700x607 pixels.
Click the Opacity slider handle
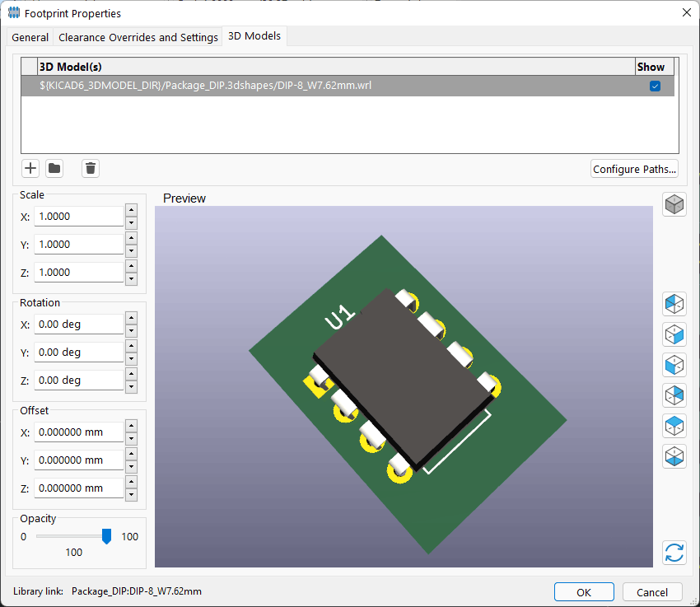[x=106, y=536]
